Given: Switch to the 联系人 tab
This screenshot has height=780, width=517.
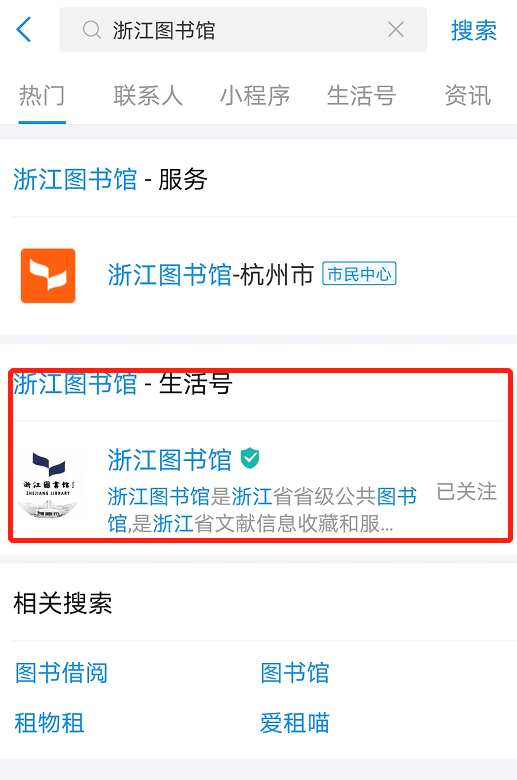Looking at the screenshot, I should point(148,96).
